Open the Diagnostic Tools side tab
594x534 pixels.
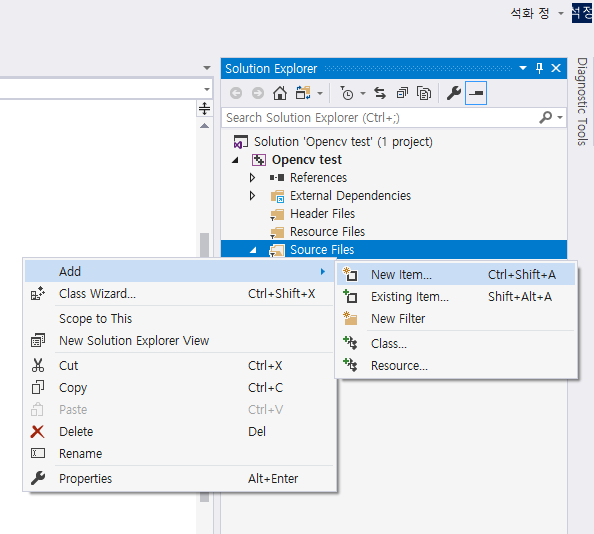click(582, 101)
